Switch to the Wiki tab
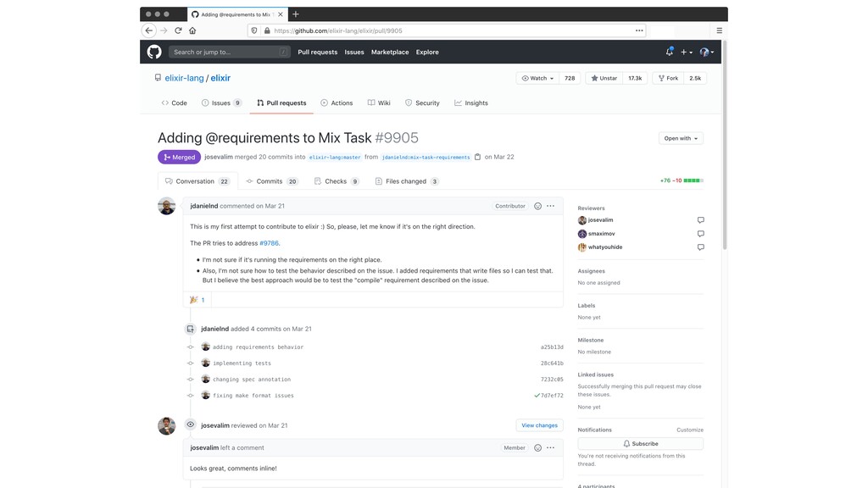This screenshot has width=868, height=488. pos(379,103)
